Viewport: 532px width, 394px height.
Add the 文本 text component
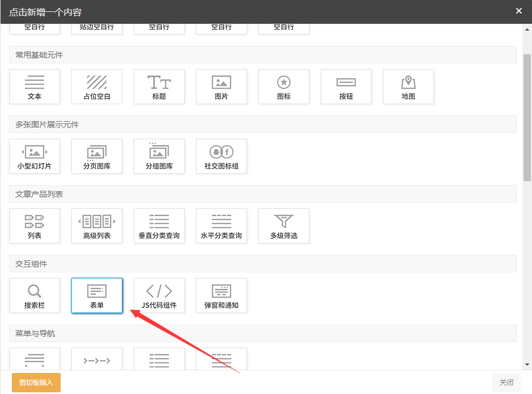coord(35,87)
